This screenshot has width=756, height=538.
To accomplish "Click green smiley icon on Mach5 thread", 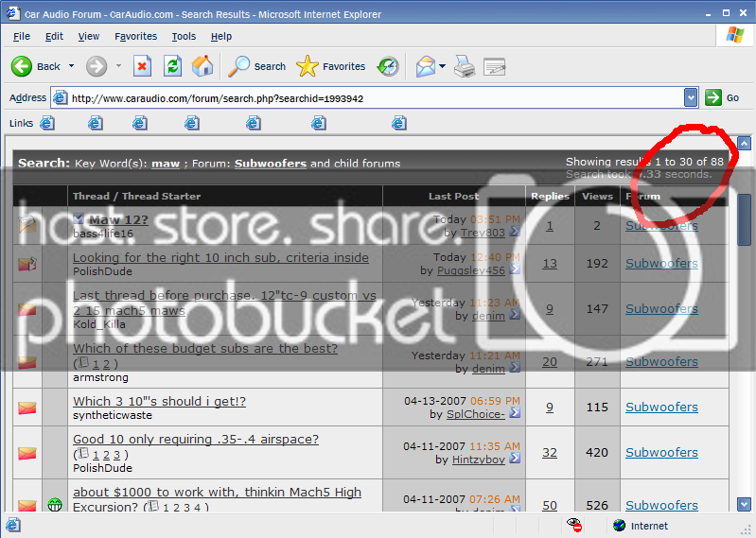I will 55,505.
